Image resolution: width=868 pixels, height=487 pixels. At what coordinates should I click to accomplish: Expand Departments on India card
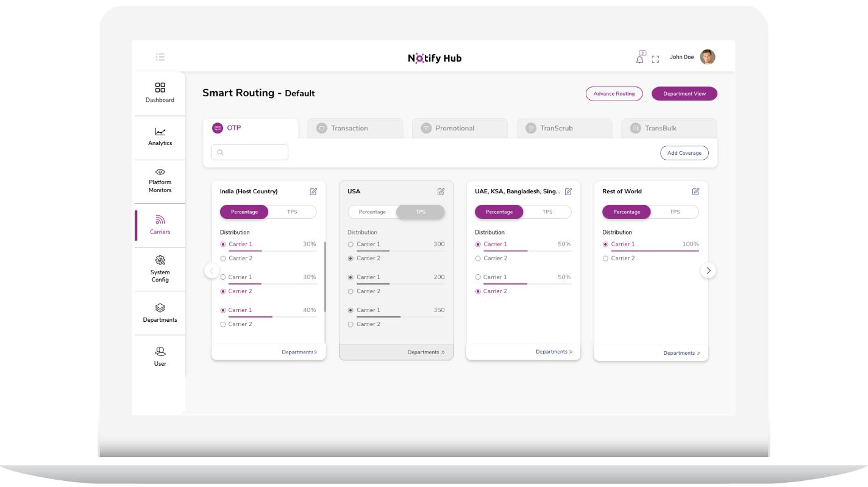pyautogui.click(x=299, y=352)
